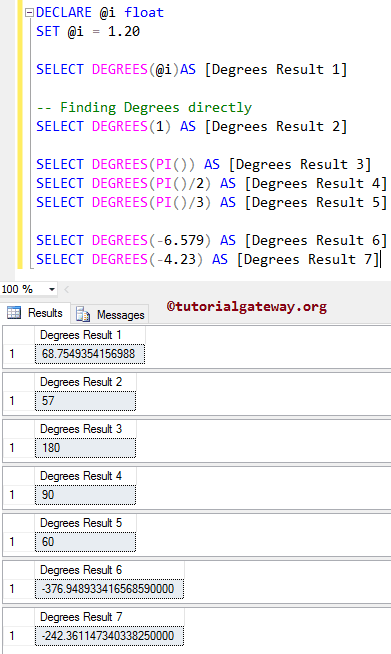This screenshot has width=391, height=654.
Task: Click the [Degrees Result 5] alias in the editor
Action: [x=316, y=203]
